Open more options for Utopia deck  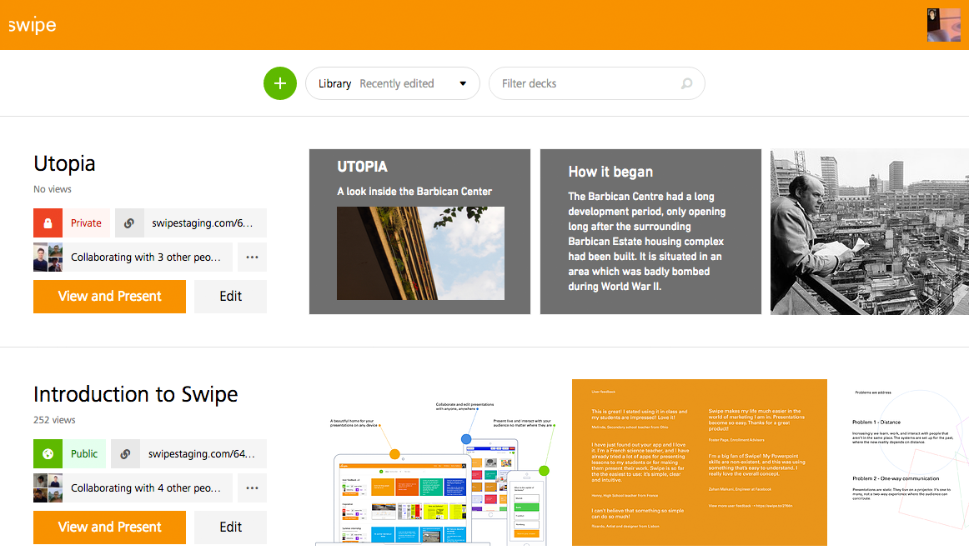pos(252,257)
